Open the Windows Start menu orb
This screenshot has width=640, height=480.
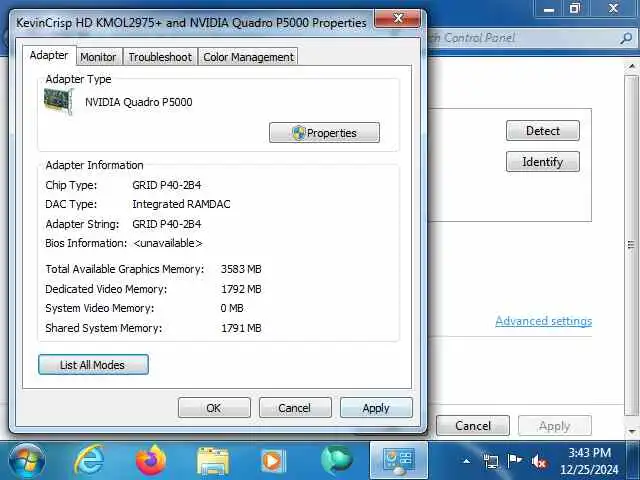28,461
